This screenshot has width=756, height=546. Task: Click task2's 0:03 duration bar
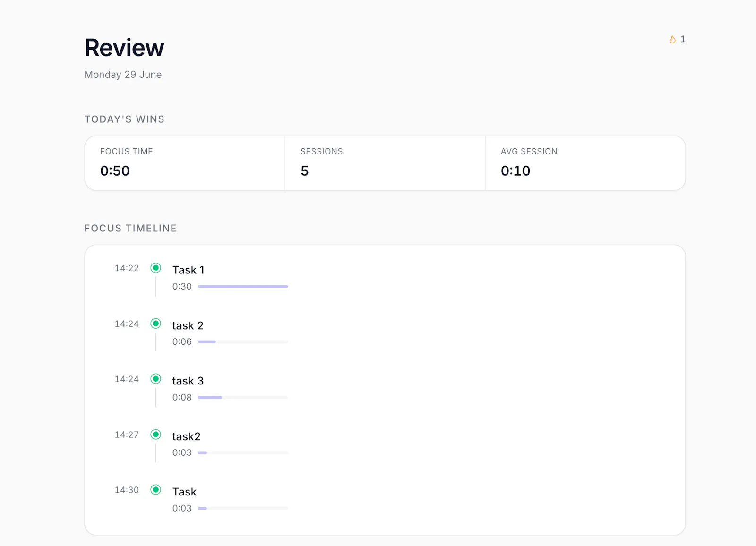[243, 453]
